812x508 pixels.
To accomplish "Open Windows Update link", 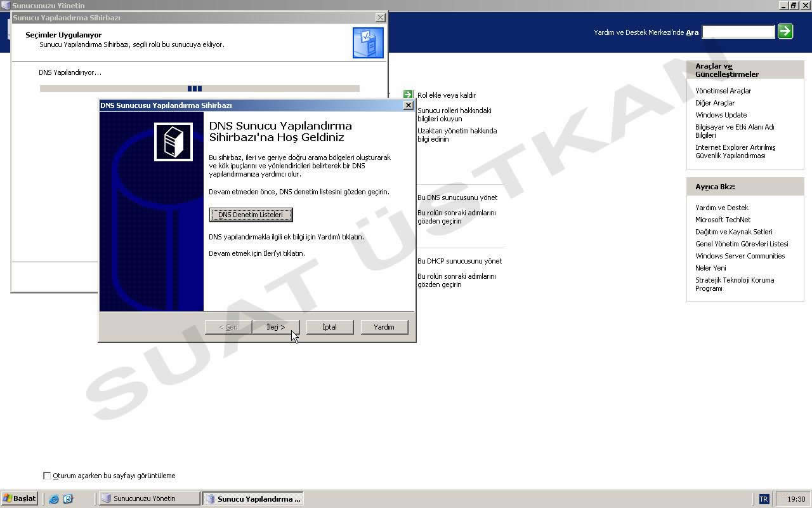I will (x=721, y=115).
